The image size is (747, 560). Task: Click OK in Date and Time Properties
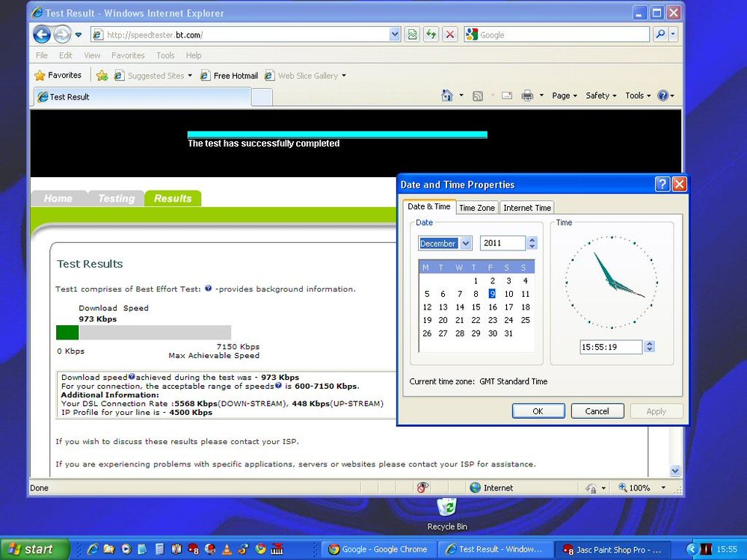538,411
